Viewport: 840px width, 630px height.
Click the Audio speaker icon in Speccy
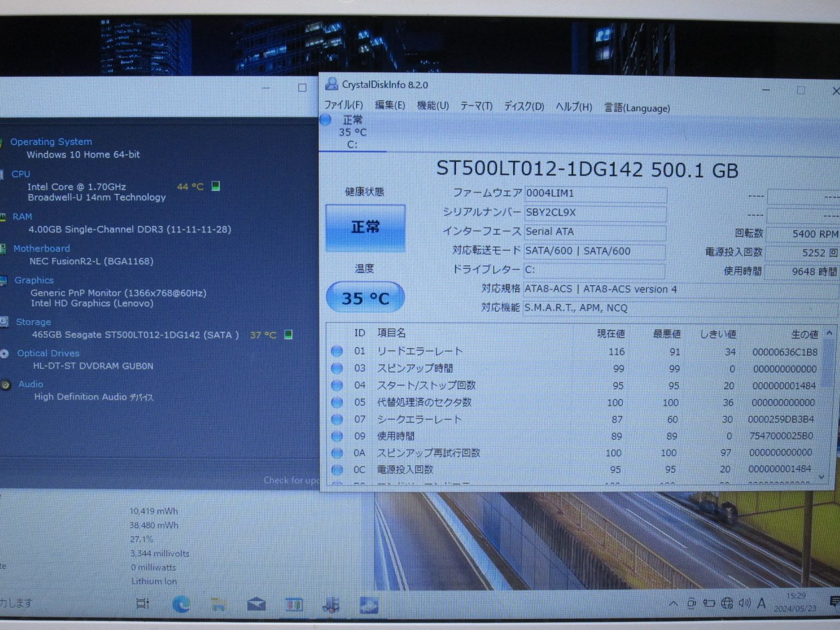pyautogui.click(x=5, y=385)
